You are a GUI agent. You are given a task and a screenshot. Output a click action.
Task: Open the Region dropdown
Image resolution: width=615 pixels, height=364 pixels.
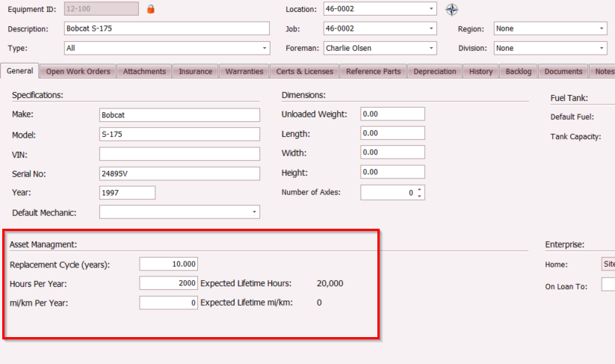coord(602,28)
